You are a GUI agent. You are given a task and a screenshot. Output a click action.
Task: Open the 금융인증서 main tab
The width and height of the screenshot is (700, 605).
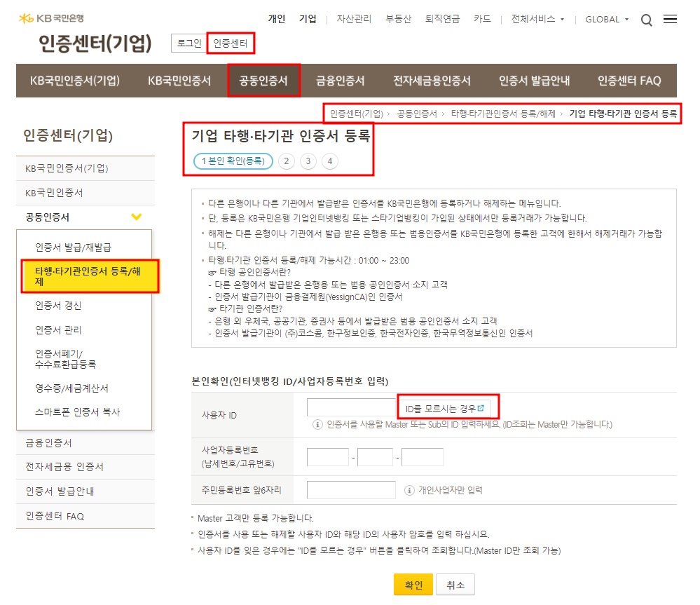click(340, 81)
